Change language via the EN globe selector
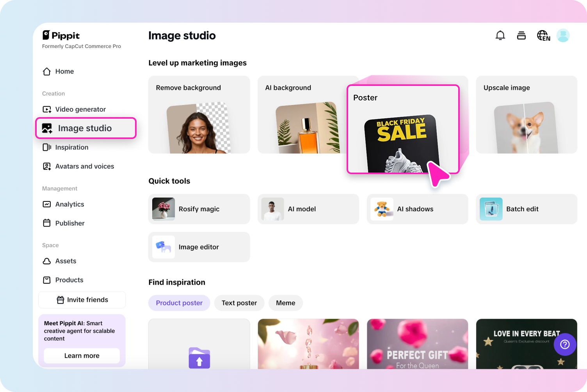This screenshot has height=392, width=587. point(543,35)
